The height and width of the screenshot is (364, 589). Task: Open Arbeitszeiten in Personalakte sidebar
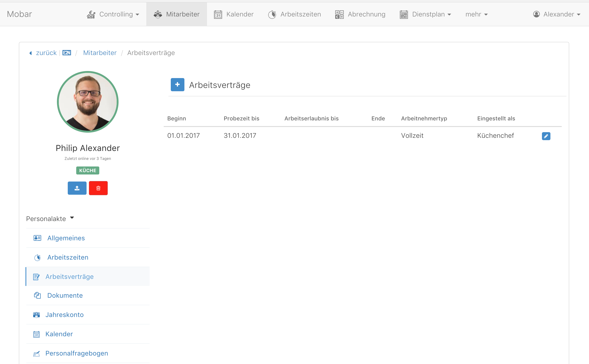pyautogui.click(x=88, y=257)
